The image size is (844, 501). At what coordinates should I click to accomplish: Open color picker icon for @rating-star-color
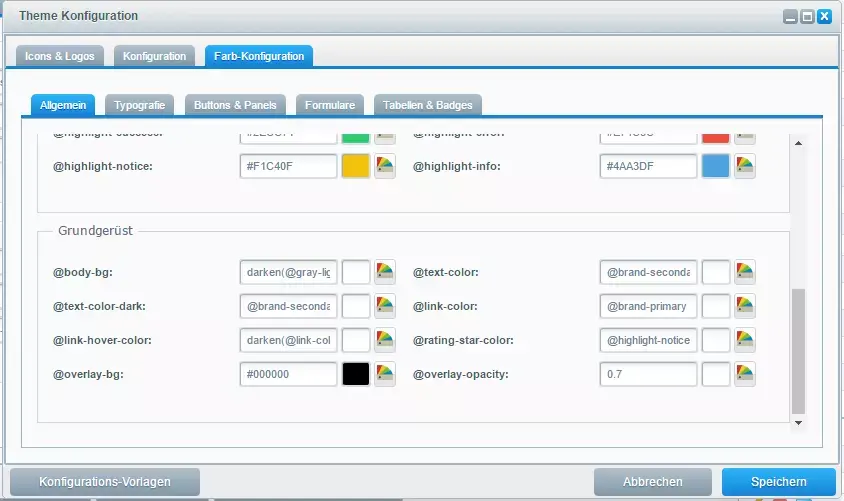pos(745,340)
